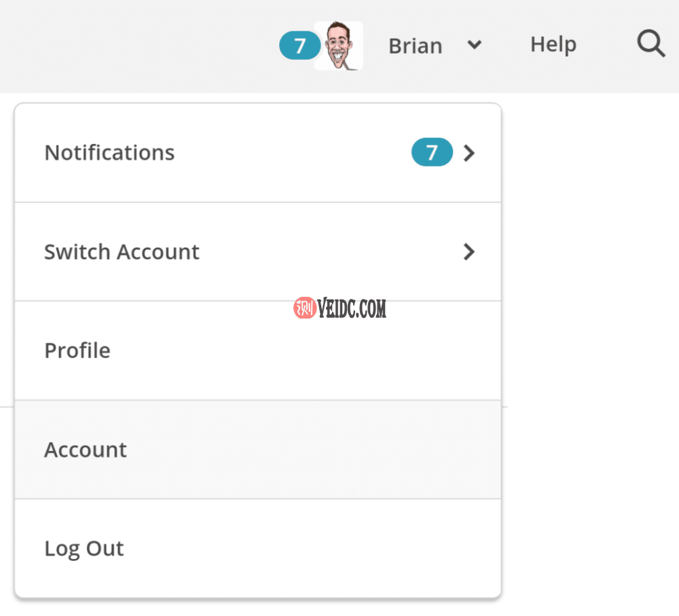Viewport: 679px width, 616px height.
Task: Click Brian's caricature avatar picture
Action: (x=339, y=46)
